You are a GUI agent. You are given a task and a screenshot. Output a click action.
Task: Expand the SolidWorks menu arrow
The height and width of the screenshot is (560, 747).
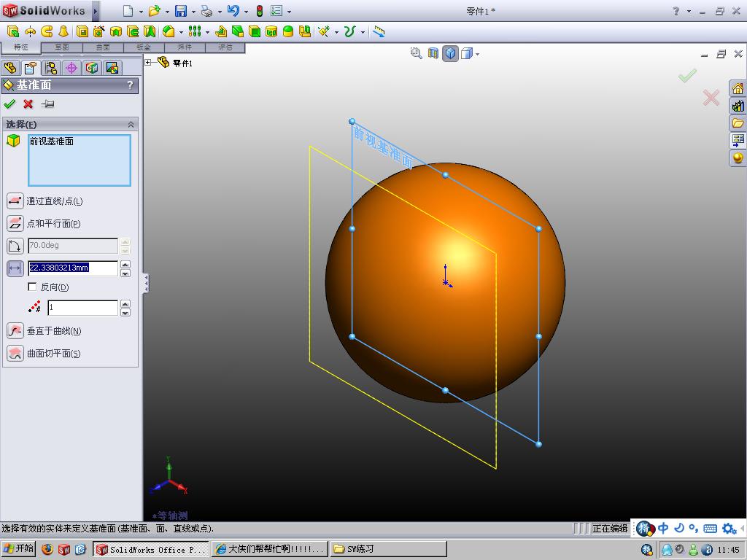tap(96, 10)
